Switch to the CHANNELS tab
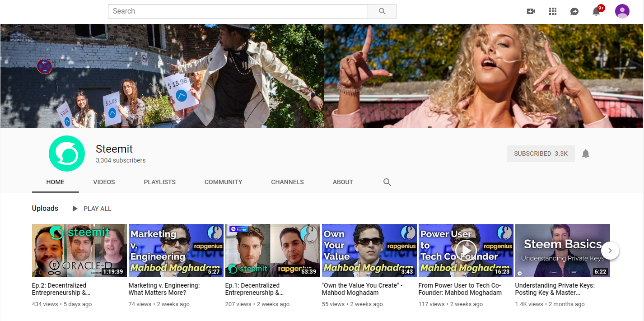The width and height of the screenshot is (644, 321). pos(287,182)
